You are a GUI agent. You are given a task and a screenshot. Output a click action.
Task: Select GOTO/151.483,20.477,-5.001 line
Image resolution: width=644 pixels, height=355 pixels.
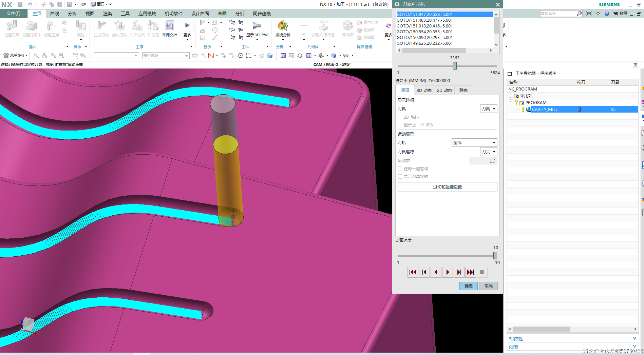click(x=444, y=20)
